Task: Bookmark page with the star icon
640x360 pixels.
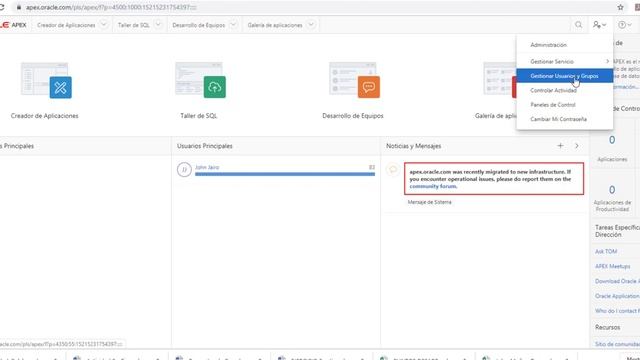Action: (x=620, y=7)
